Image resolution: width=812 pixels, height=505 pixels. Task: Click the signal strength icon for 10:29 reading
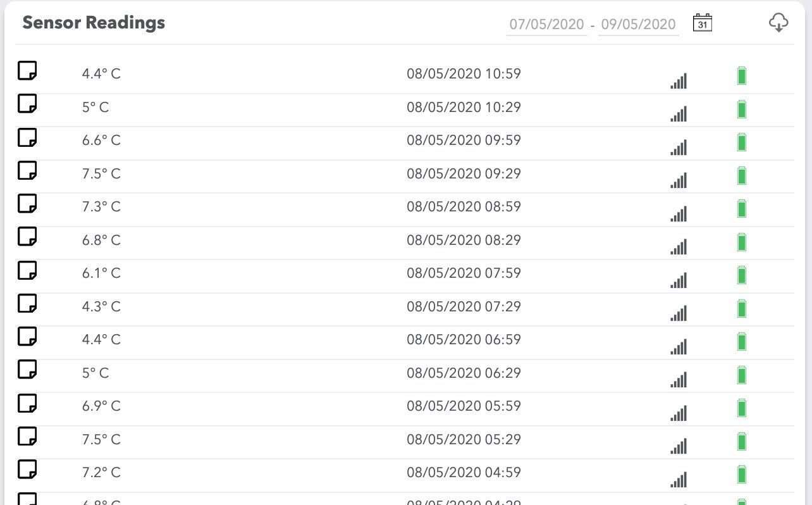tap(679, 114)
